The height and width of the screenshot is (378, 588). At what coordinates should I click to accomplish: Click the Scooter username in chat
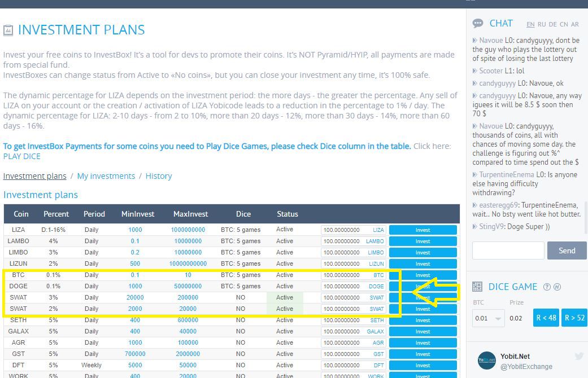[491, 71]
